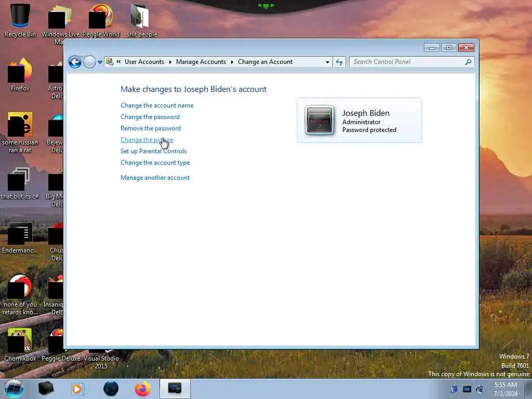Screen dimensions: 532x399
Task: Launch the Firefox desktop shortcut
Action: point(20,75)
